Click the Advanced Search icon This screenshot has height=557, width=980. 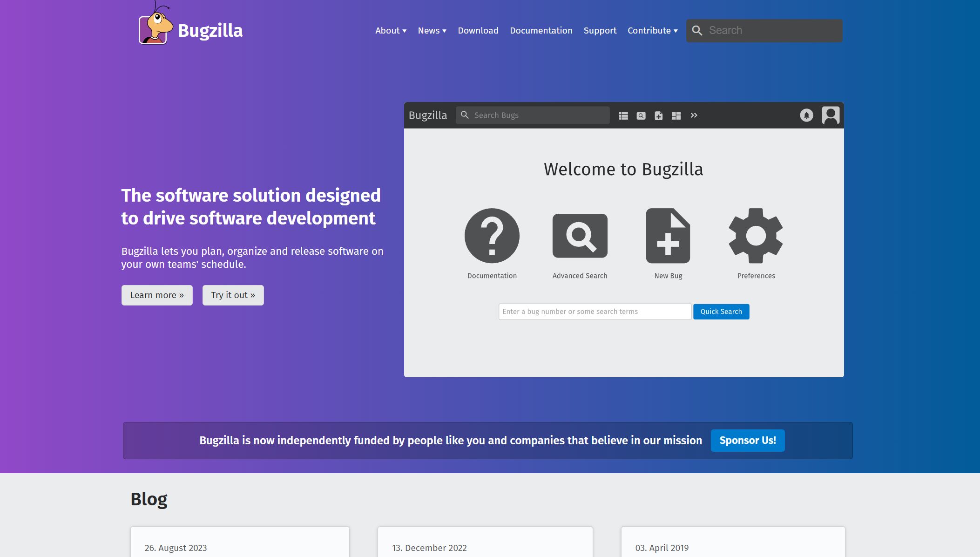click(580, 236)
